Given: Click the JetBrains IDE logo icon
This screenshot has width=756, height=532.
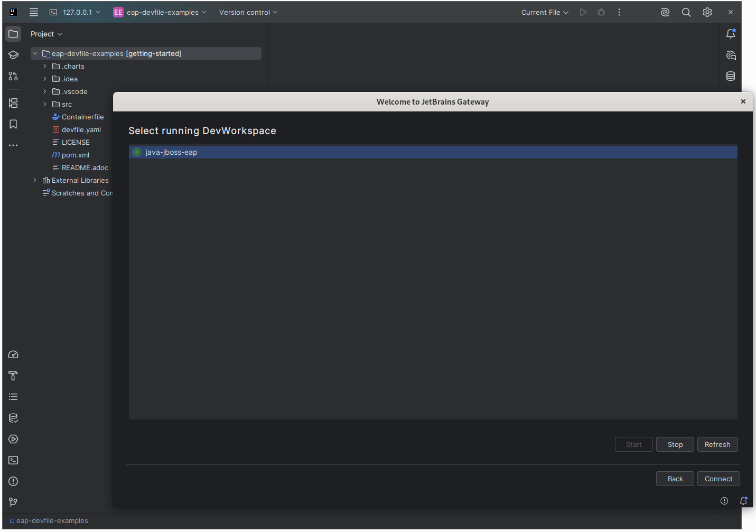Looking at the screenshot, I should (13, 12).
